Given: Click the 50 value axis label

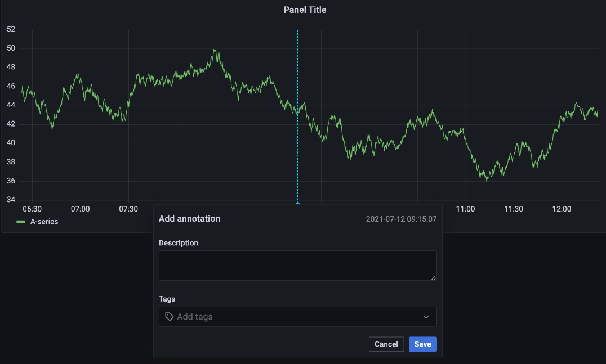Looking at the screenshot, I should click(10, 48).
